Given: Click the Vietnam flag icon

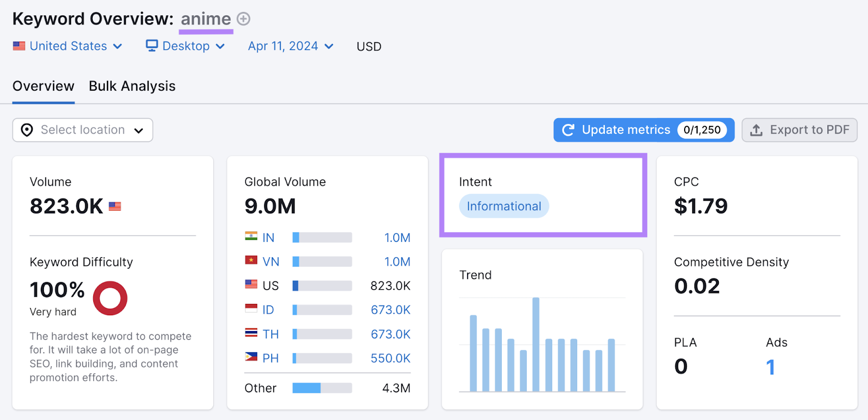Looking at the screenshot, I should [x=251, y=260].
